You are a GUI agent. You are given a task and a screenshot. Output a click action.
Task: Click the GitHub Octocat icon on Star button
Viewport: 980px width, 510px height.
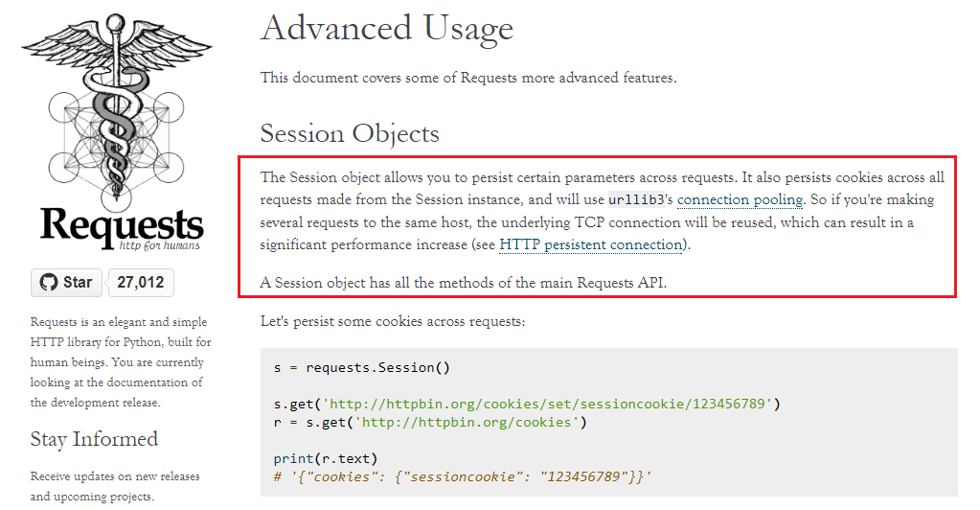(48, 282)
